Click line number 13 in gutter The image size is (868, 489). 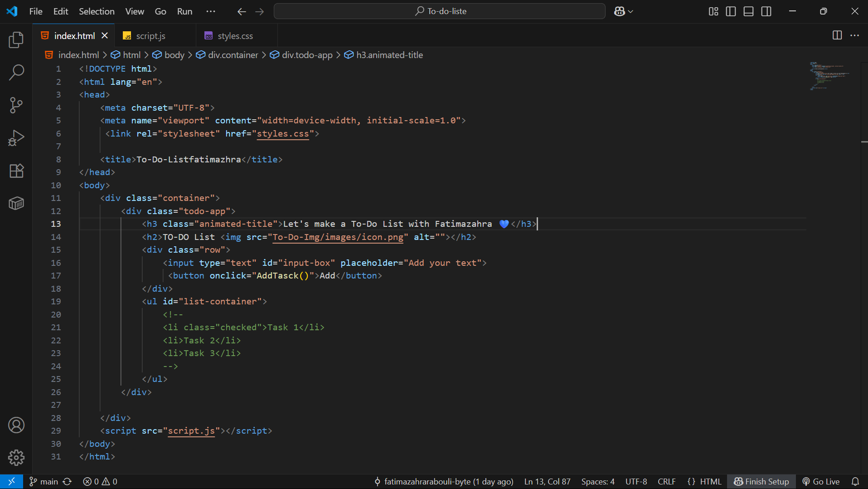click(56, 224)
